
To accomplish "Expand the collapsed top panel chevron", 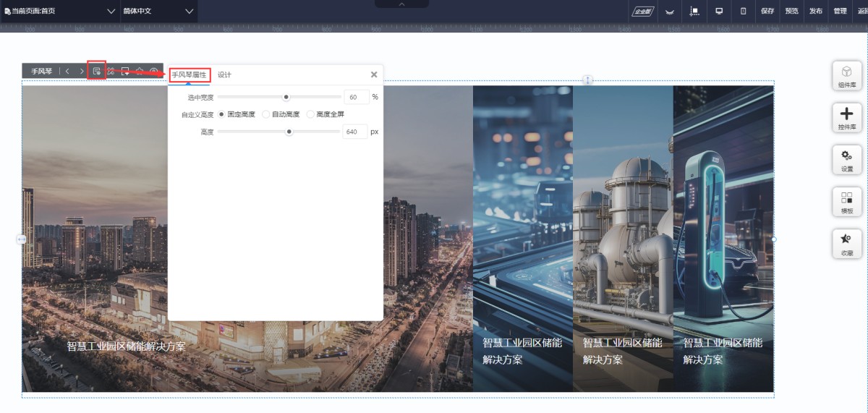I will click(x=401, y=4).
